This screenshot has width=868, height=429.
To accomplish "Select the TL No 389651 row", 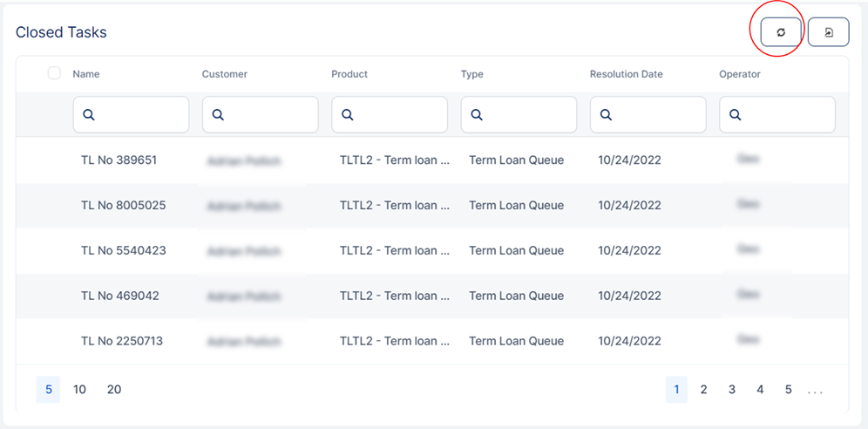I will (119, 160).
